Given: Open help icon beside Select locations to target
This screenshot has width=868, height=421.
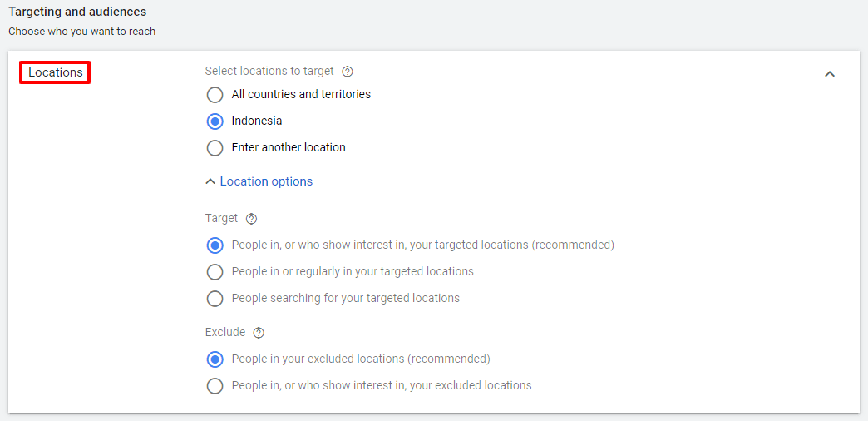Looking at the screenshot, I should point(348,72).
